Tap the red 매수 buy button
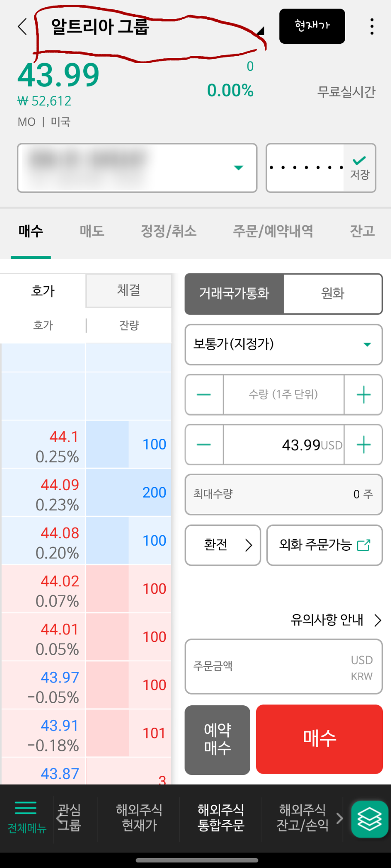391x868 pixels. click(319, 739)
